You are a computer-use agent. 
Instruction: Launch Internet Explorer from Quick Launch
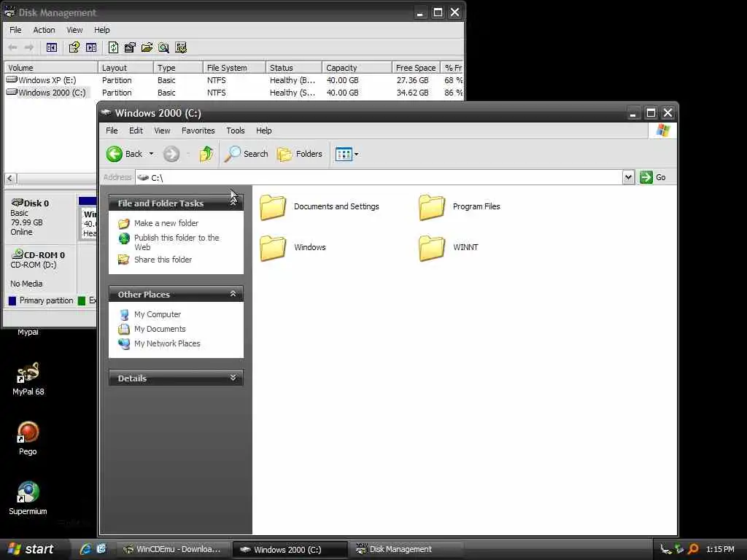pyautogui.click(x=86, y=549)
